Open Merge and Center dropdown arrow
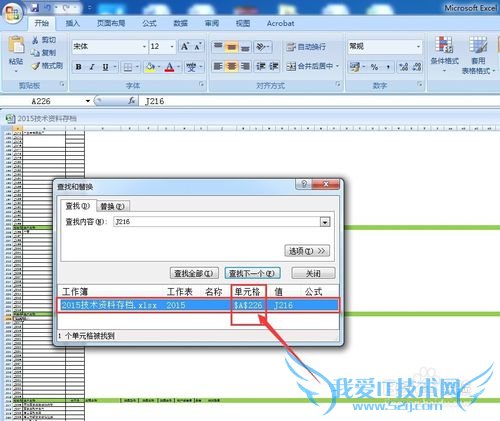500x421 pixels. click(x=337, y=66)
